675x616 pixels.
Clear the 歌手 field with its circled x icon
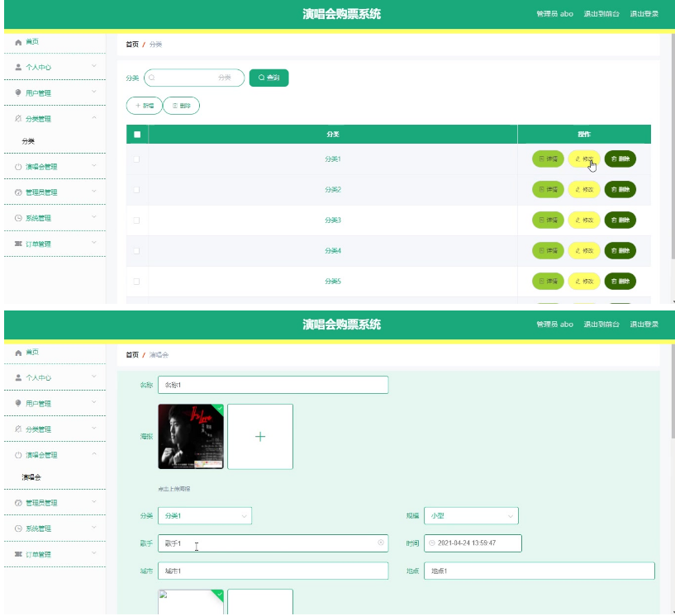tap(381, 543)
